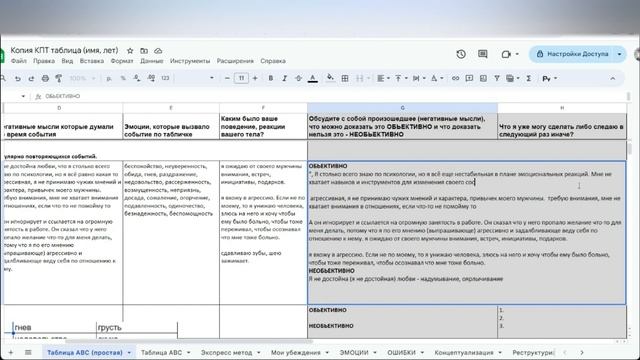This screenshot has height=360, width=640.
Task: Toggle bold formatting
Action: click(270, 78)
